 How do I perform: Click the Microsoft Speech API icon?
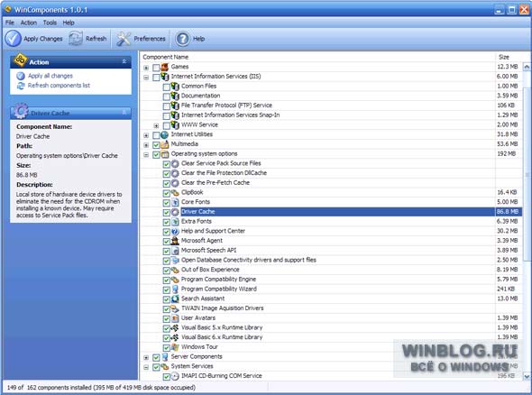tap(175, 251)
